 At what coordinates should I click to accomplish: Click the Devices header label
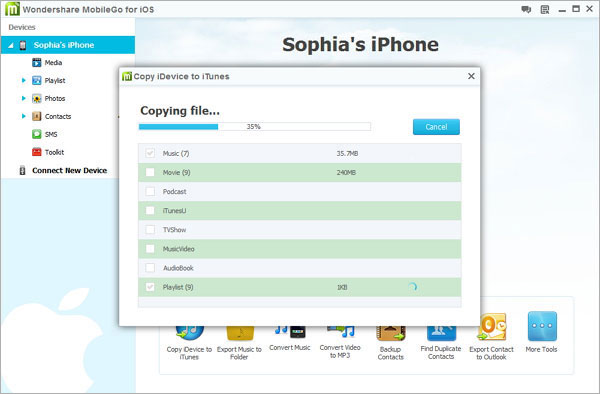22,27
